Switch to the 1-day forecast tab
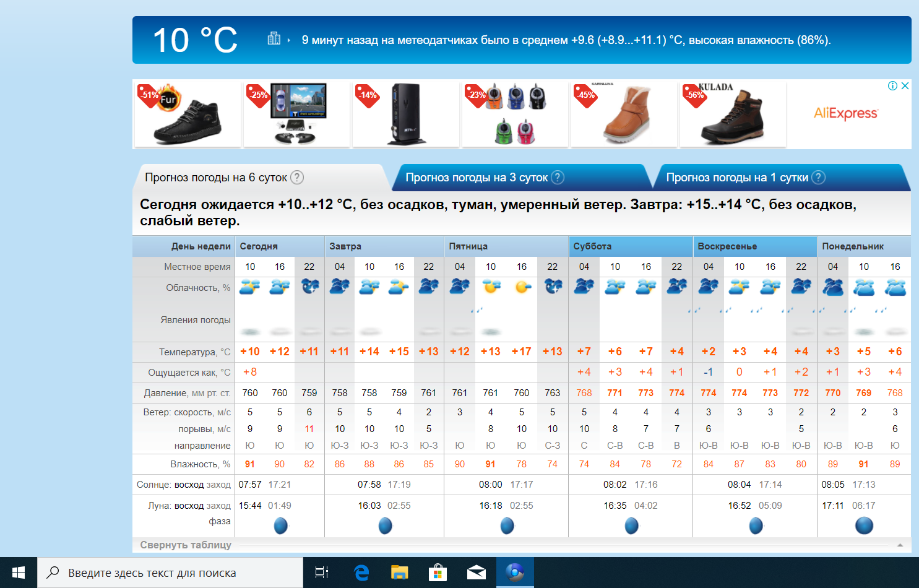919x588 pixels. click(x=736, y=178)
